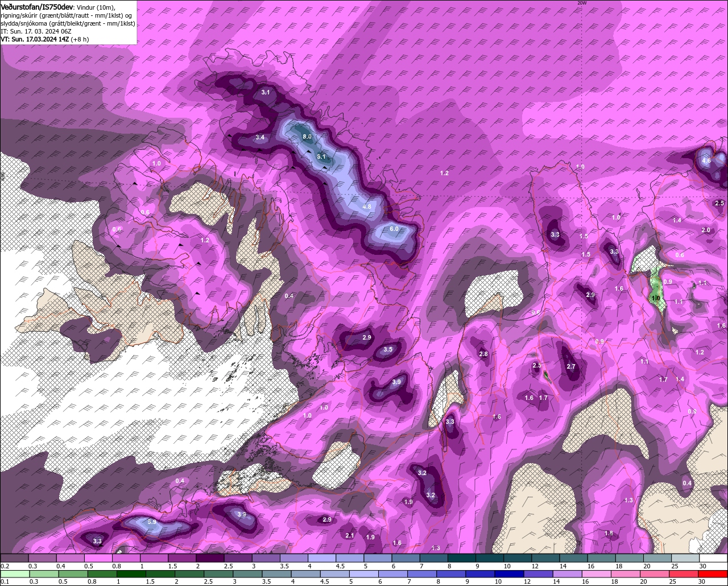Click the 20W longitude label
Screen dimensions: 728x586
pyautogui.click(x=581, y=3)
